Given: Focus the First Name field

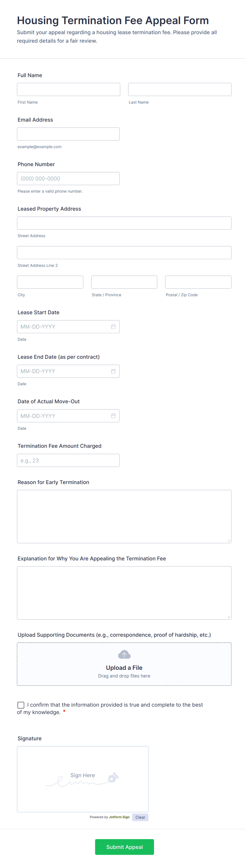Looking at the screenshot, I should [x=69, y=90].
